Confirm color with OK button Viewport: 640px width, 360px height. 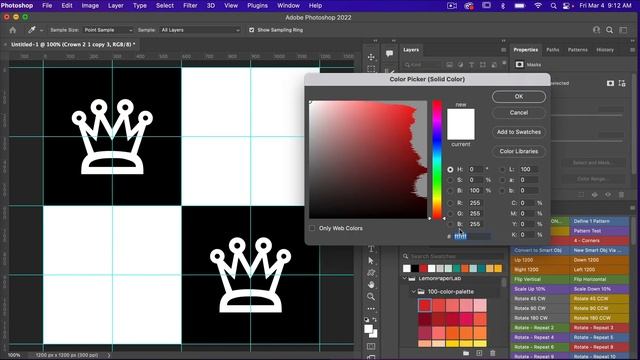pos(519,97)
